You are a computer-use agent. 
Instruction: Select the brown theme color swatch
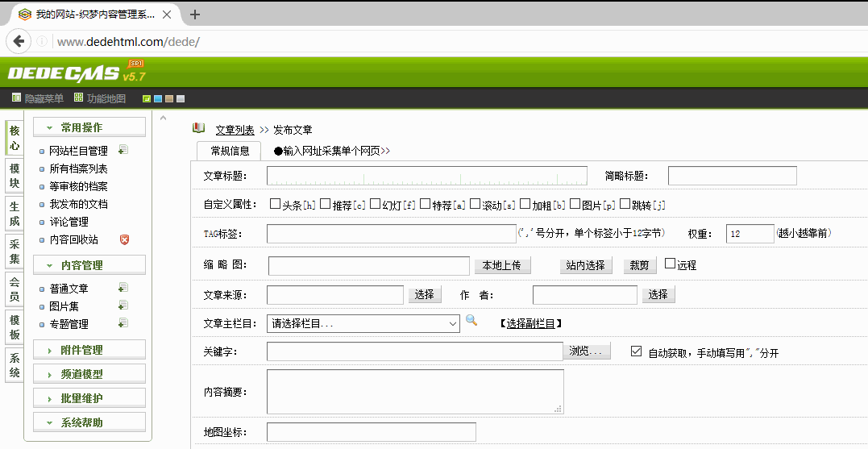168,99
